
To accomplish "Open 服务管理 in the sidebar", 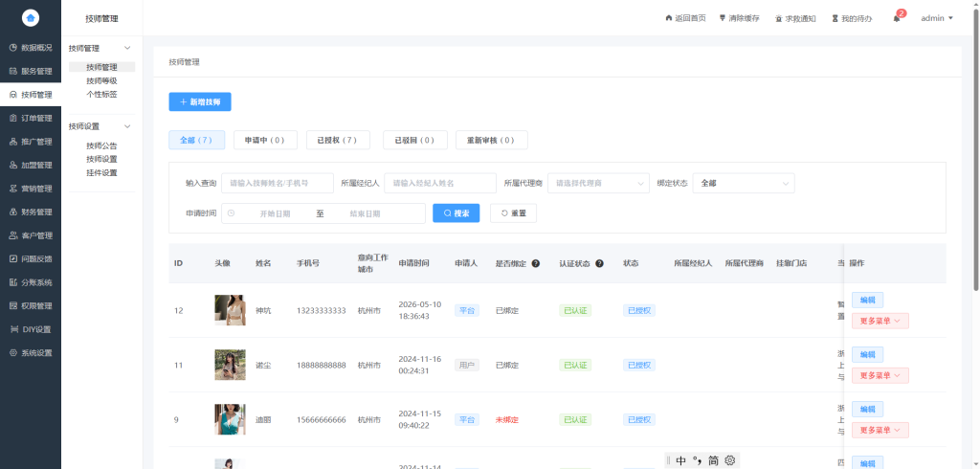I will [x=31, y=71].
